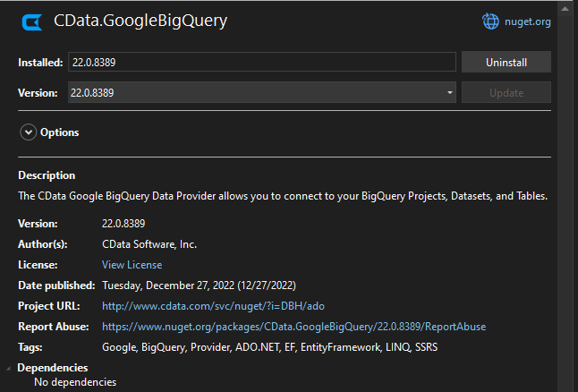
Task: Uninstall the CData.GoogleBigQuery package
Action: [506, 63]
